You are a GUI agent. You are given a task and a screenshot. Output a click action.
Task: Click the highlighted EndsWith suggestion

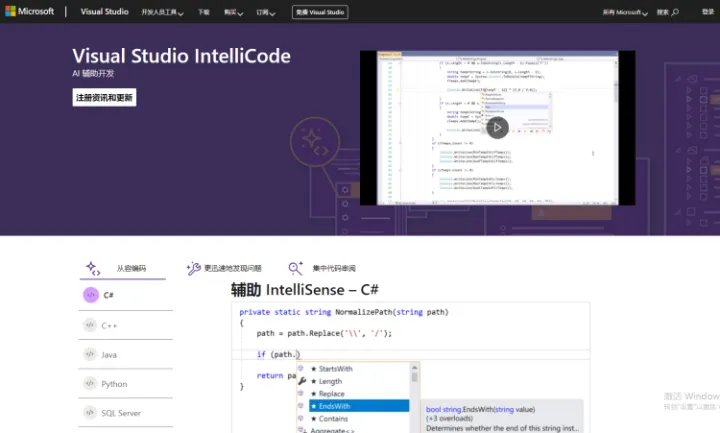click(x=359, y=406)
